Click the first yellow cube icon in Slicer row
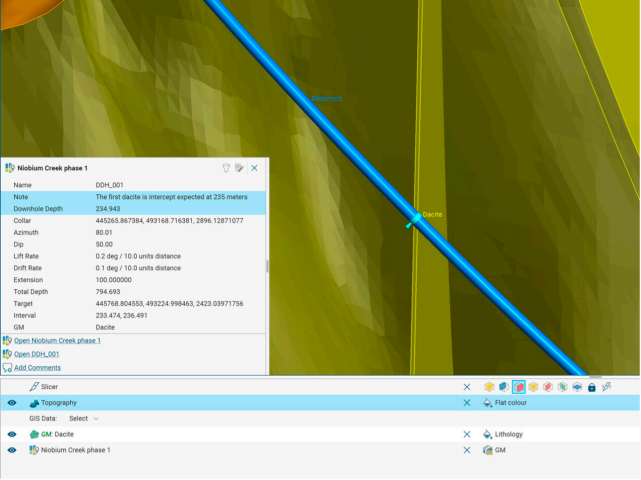The image size is (641, 480). (x=489, y=387)
